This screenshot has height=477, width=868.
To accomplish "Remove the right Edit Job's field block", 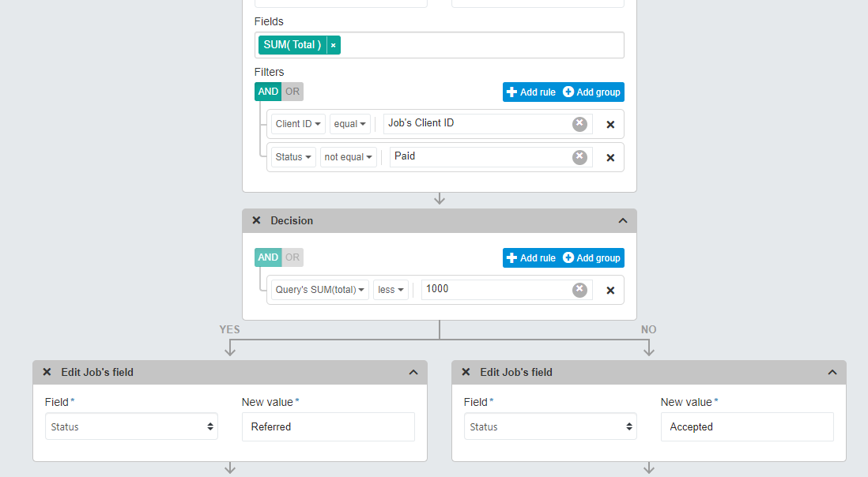I will pyautogui.click(x=465, y=372).
